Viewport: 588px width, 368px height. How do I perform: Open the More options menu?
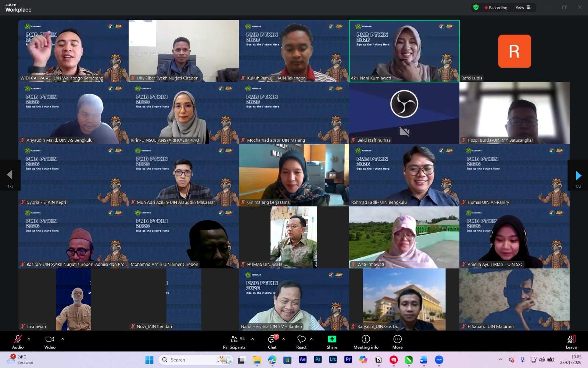(x=397, y=342)
